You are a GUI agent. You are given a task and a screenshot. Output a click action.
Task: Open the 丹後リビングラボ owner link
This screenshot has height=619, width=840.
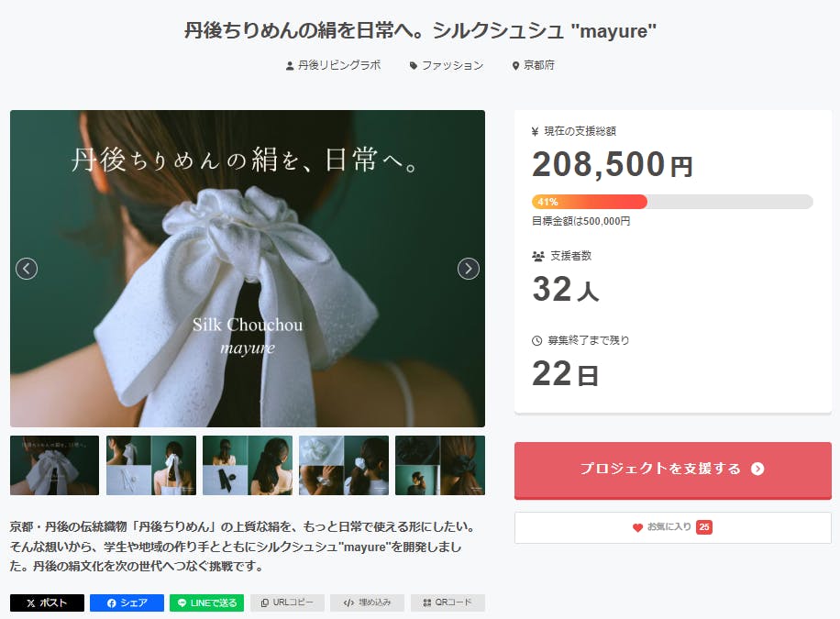[333, 65]
